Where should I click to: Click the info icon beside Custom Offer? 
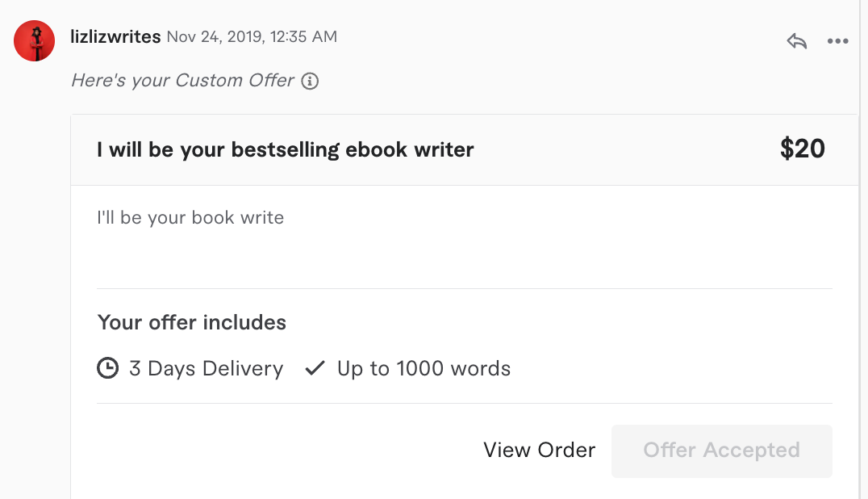point(310,81)
